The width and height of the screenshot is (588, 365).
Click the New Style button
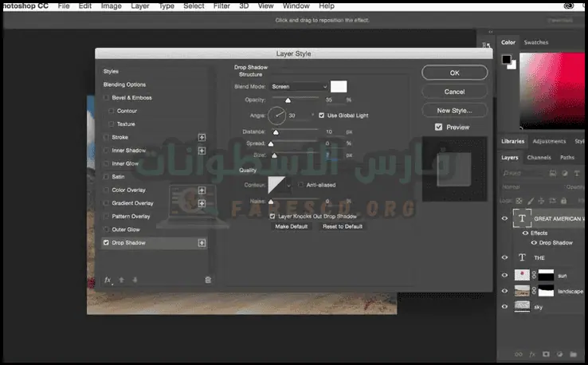tap(454, 110)
